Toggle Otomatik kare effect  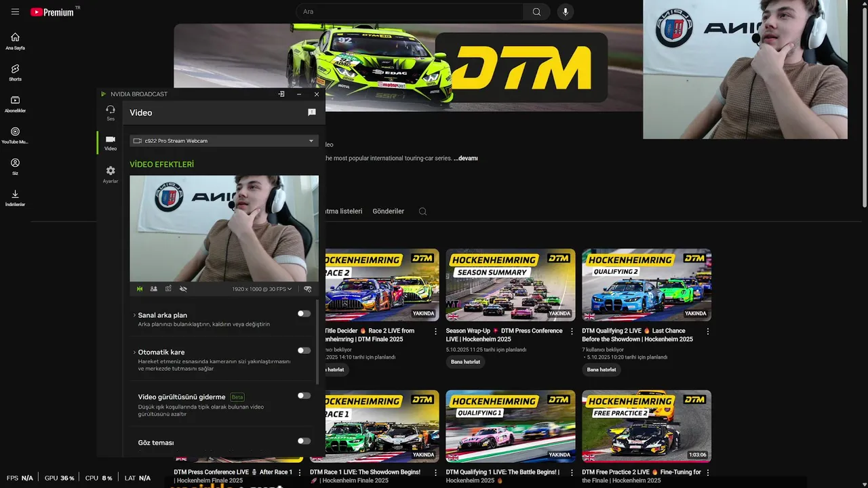point(304,350)
